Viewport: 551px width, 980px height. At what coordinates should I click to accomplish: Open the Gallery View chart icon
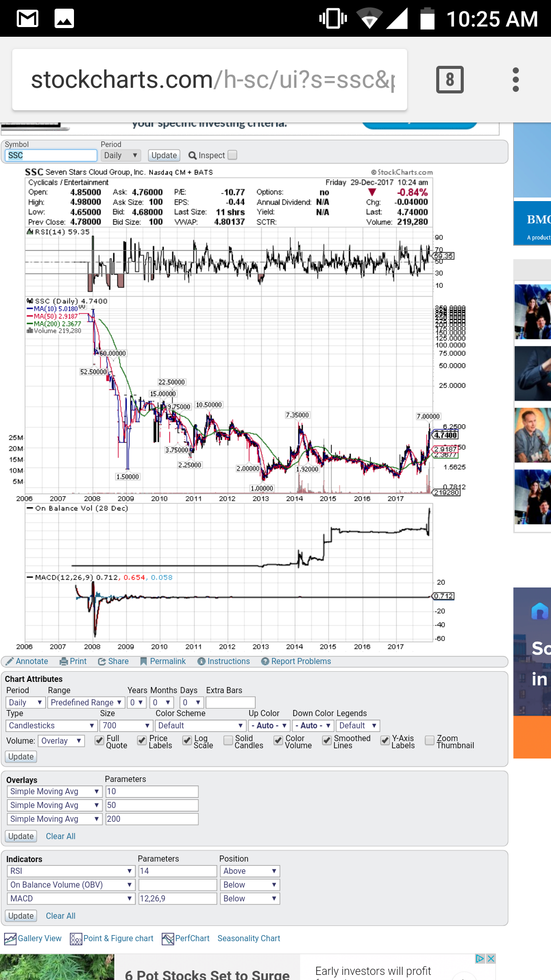10,939
